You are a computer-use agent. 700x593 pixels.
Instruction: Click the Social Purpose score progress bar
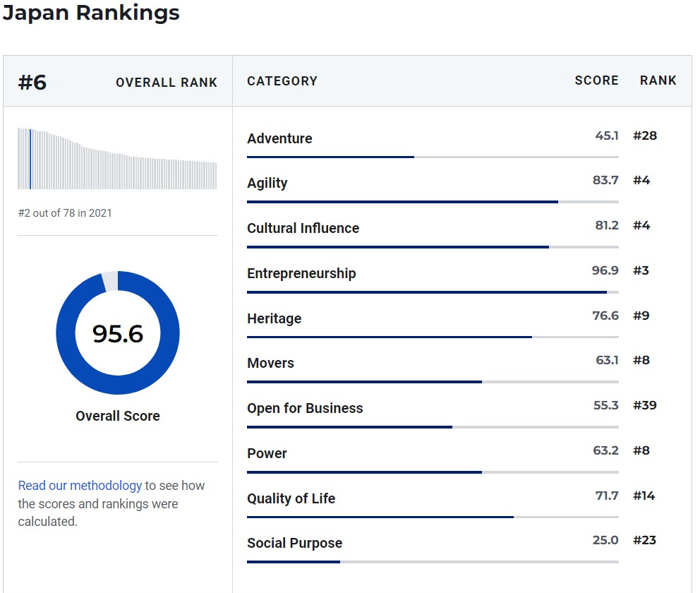(x=432, y=562)
